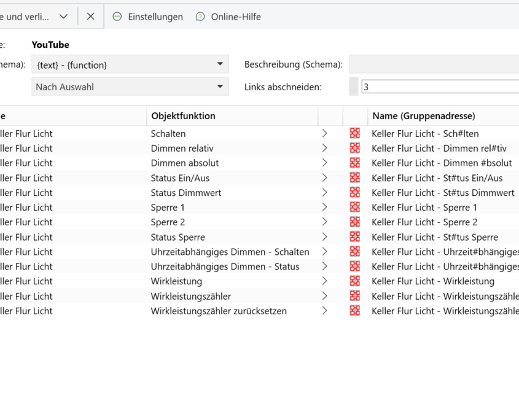Open the '{text} - {function}' schema dropdown
The image size is (519, 420).
[130, 64]
